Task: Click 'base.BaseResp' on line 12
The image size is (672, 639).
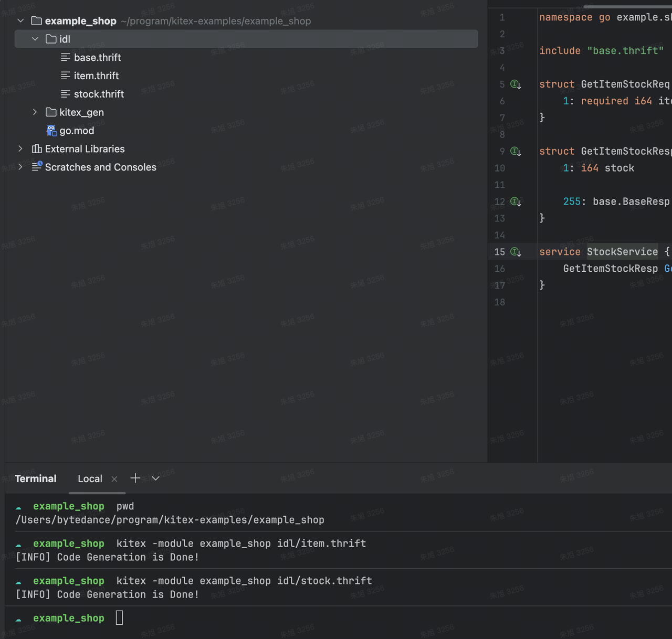Action: 631,201
